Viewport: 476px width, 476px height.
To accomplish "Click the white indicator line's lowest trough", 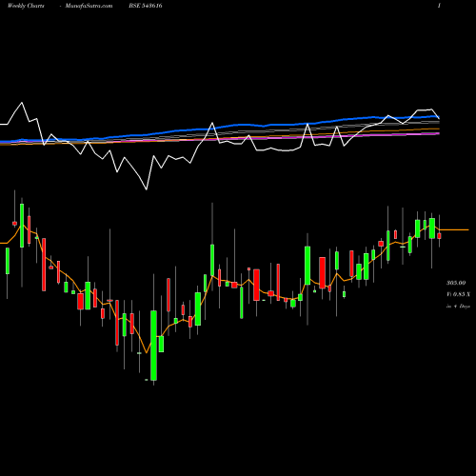I will [147, 189].
